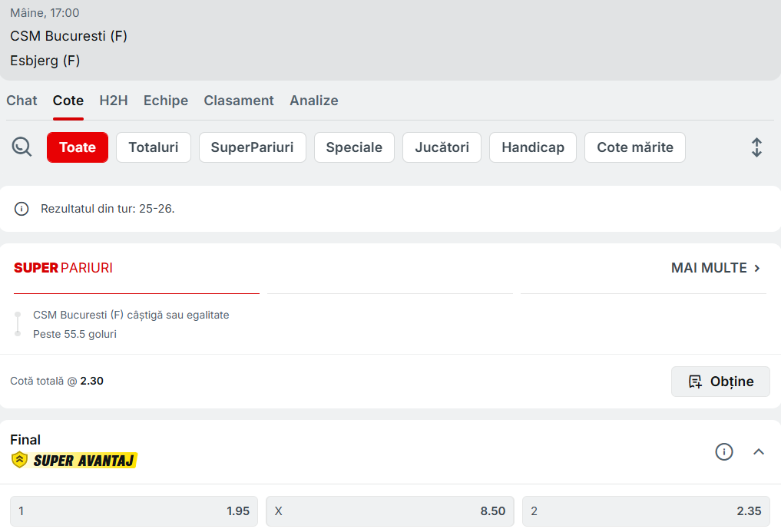Show the Jucători markets

coord(442,147)
